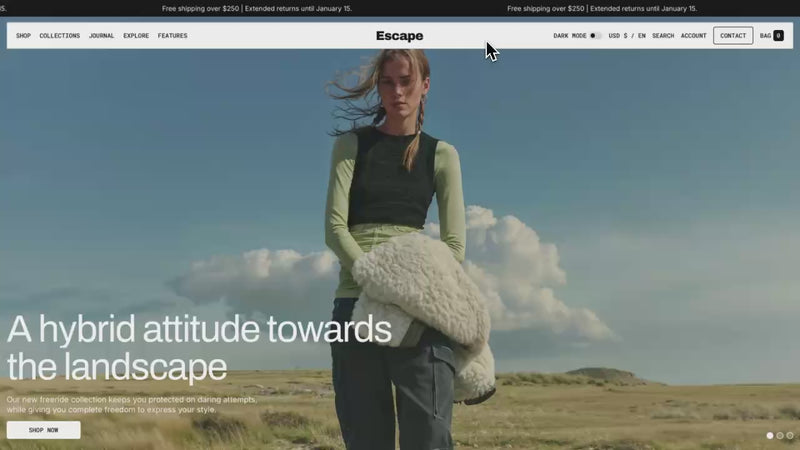Open the Journal menu item

click(x=102, y=36)
